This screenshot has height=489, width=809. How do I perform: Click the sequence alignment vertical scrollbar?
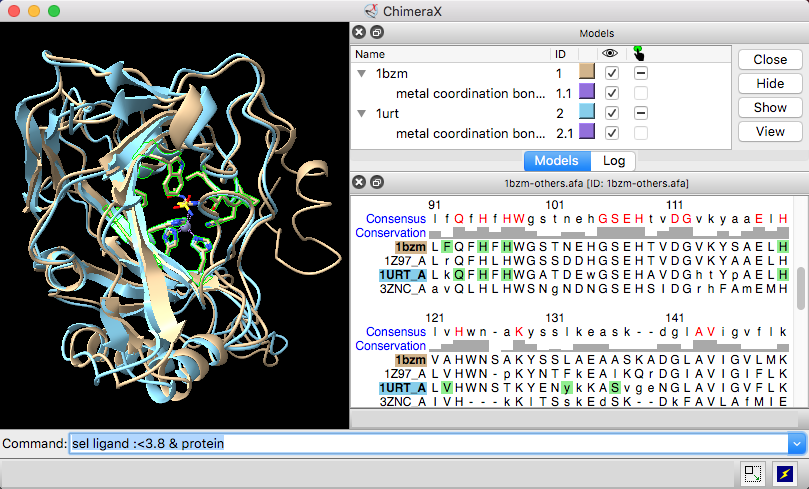tap(801, 289)
